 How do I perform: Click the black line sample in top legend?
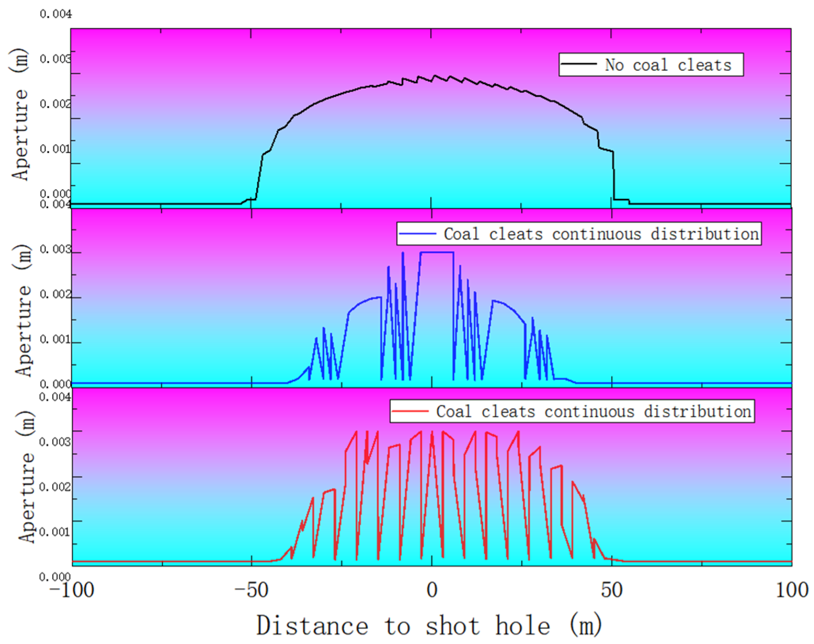point(579,64)
